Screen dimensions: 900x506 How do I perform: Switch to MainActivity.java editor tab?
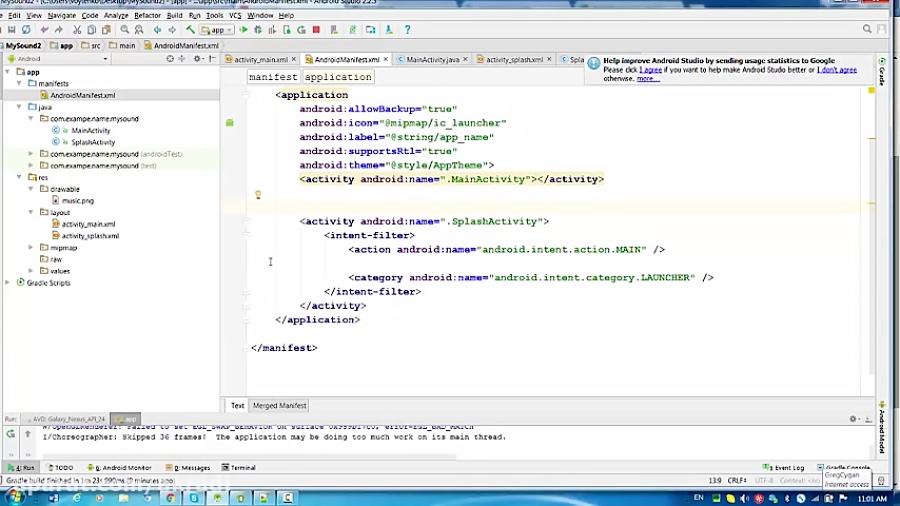432,60
